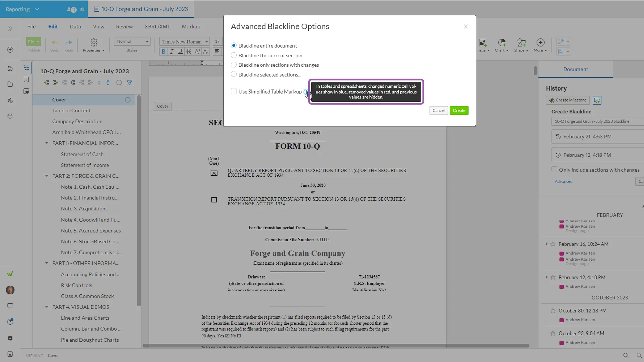This screenshot has height=362, width=644.
Task: Click the outline filter icon
Action: 129,83
